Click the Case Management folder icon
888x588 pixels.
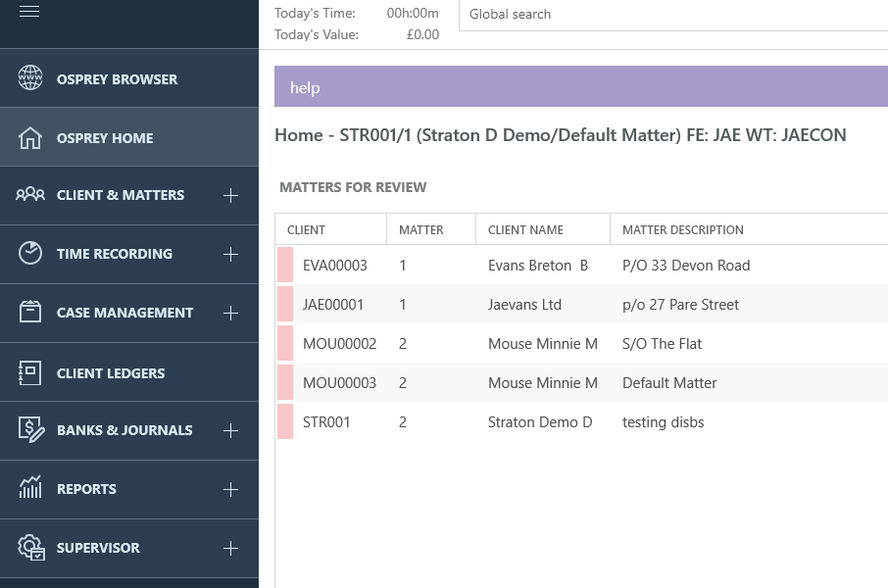(30, 312)
